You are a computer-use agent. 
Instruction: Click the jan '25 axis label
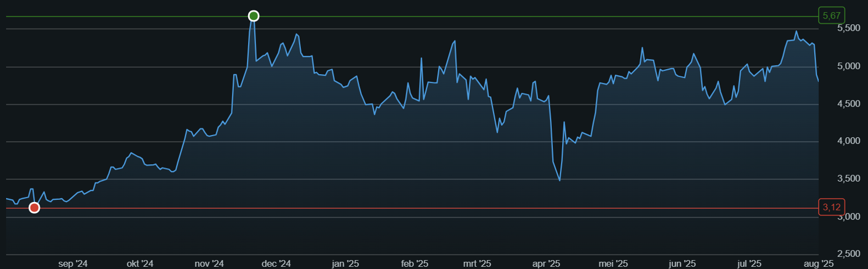pos(345,264)
